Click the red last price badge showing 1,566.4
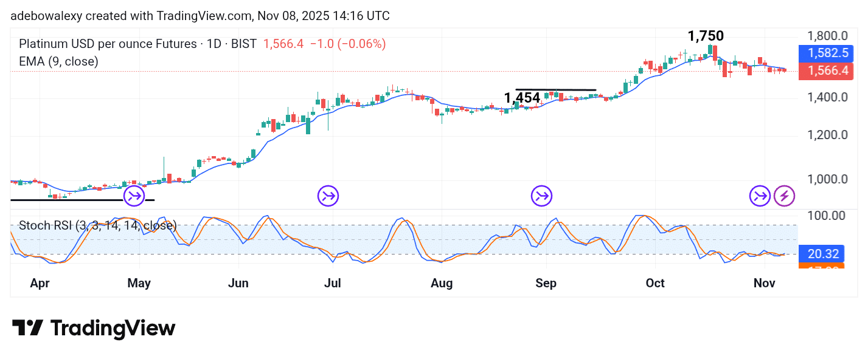868x359 pixels. point(825,71)
